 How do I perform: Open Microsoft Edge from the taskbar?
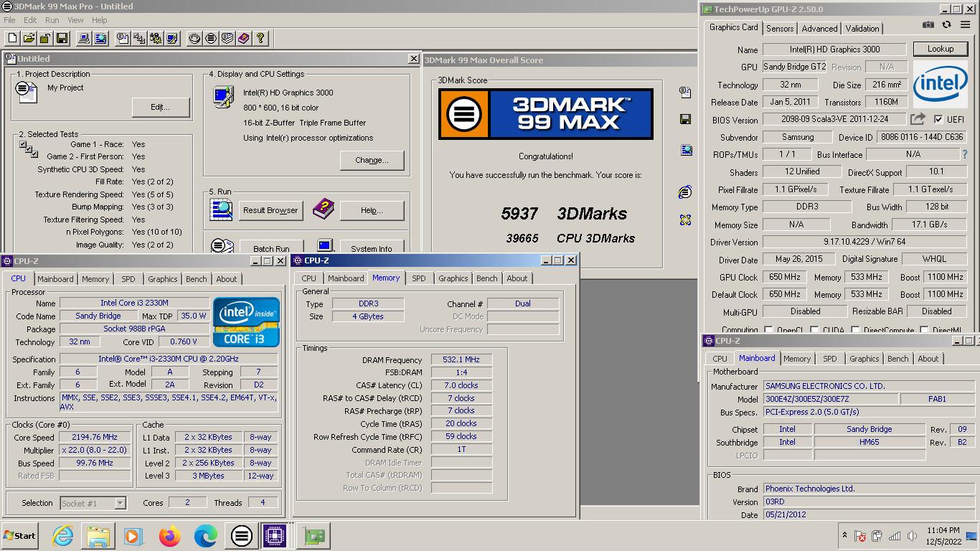click(x=206, y=535)
